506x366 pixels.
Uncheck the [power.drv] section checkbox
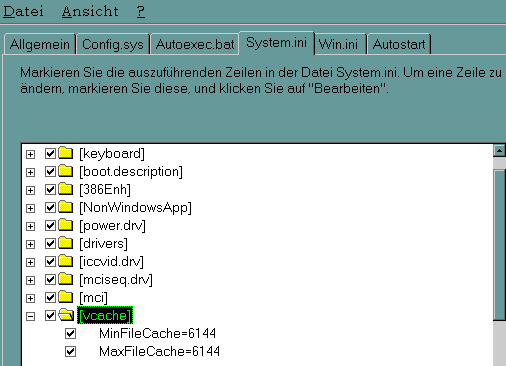click(50, 226)
